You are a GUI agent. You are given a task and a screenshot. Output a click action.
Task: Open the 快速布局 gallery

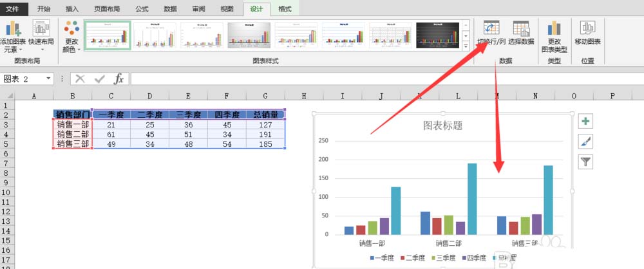pyautogui.click(x=41, y=37)
